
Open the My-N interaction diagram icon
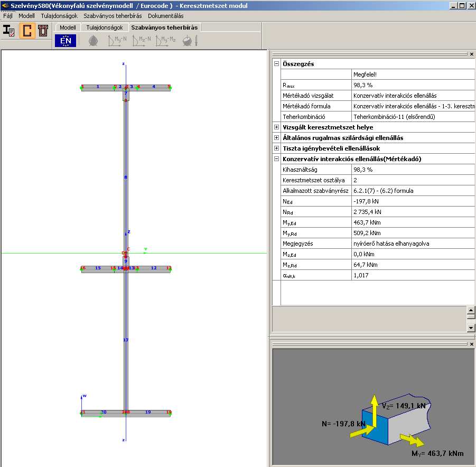coord(117,41)
